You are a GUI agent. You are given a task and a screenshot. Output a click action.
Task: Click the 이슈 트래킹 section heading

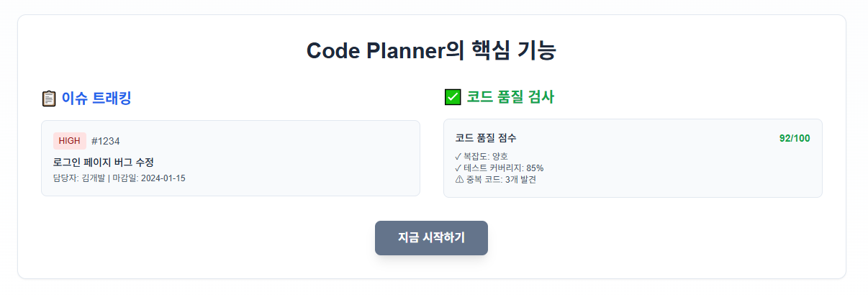[96, 99]
